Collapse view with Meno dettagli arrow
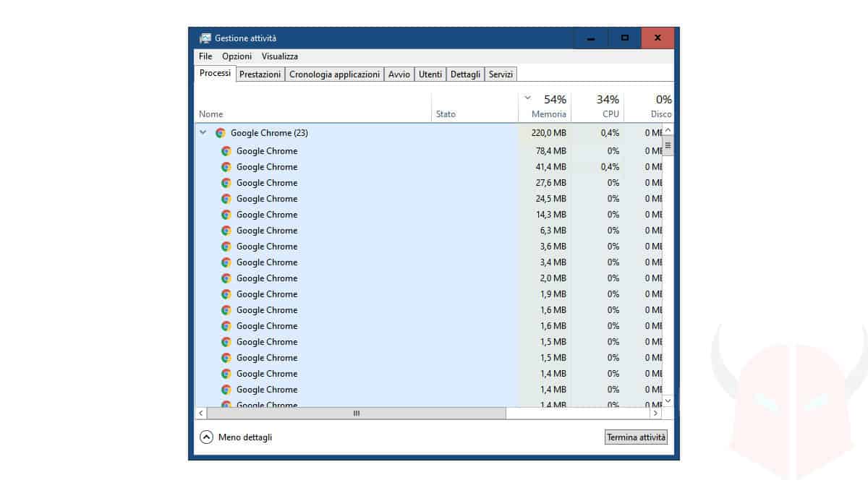Screen dimensions: 868x488 [x=206, y=437]
